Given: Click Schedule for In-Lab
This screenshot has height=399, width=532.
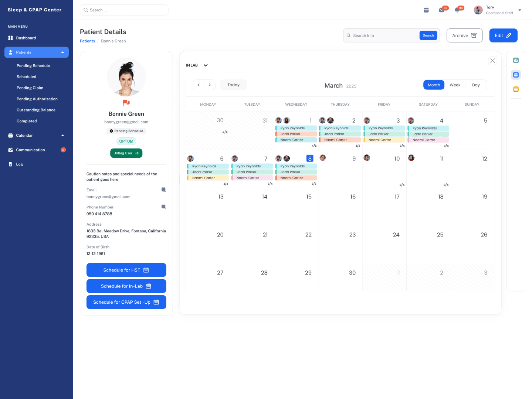Looking at the screenshot, I should pos(126,286).
